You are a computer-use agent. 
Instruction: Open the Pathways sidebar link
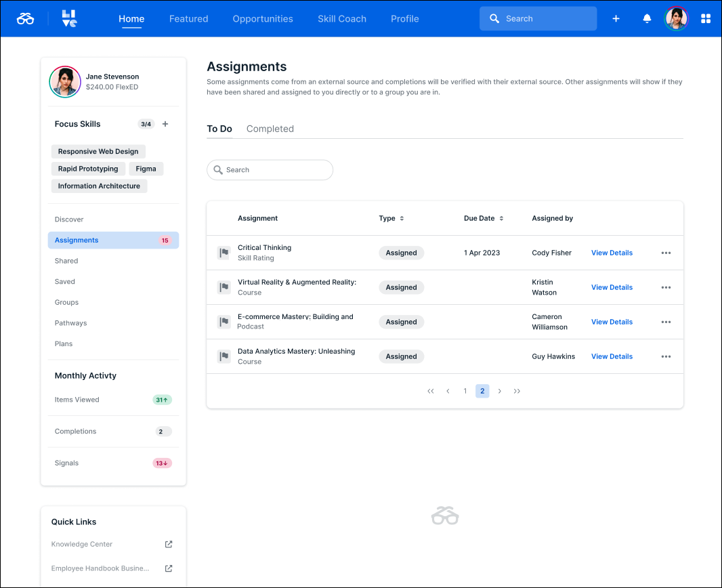[70, 323]
